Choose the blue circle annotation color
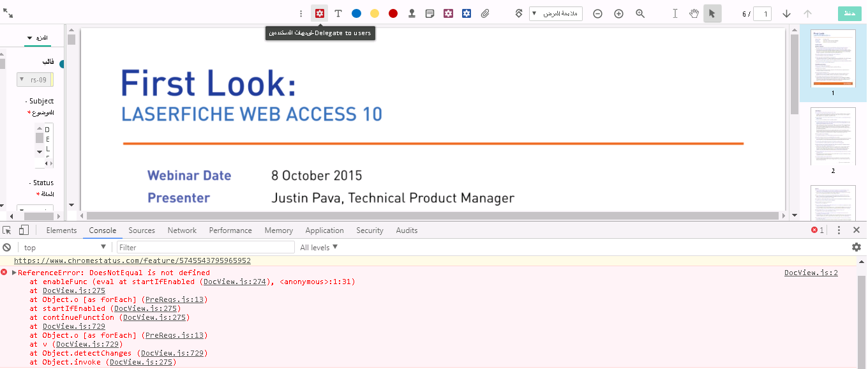This screenshot has height=369, width=868. [x=356, y=13]
